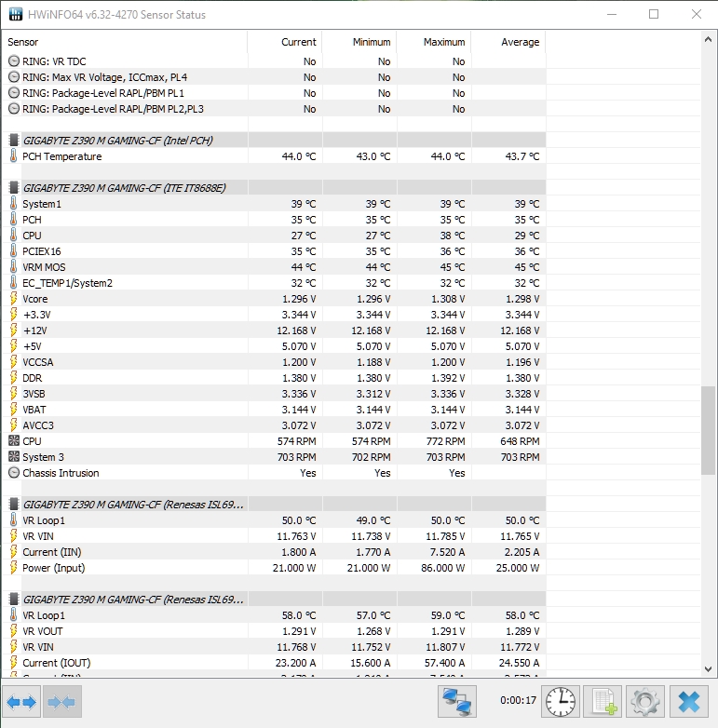
Task: Click the 43.7 °C average PCH value
Action: click(522, 156)
